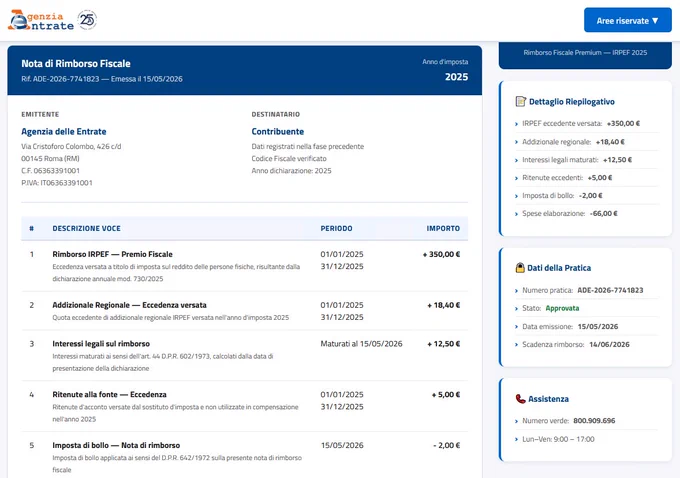Click the Codice Fiscale verificato line
The width and height of the screenshot is (680, 478).
click(x=289, y=159)
